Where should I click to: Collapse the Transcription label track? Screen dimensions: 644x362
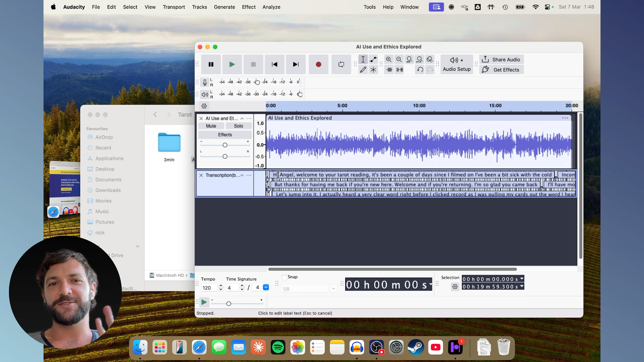242,175
